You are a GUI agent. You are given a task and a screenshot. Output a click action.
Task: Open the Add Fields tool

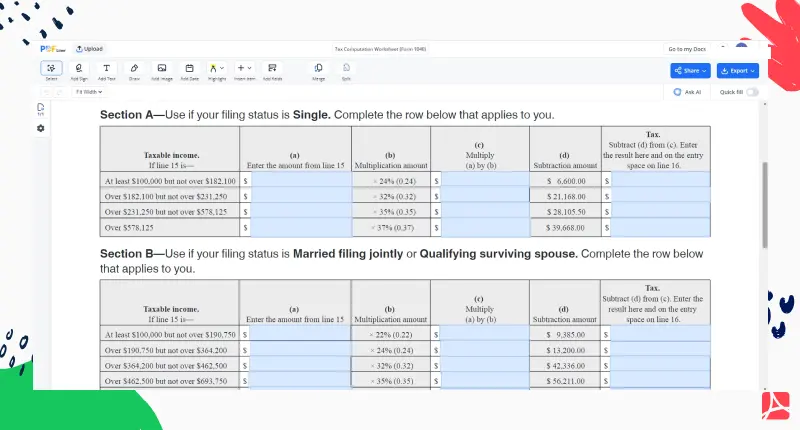click(272, 71)
